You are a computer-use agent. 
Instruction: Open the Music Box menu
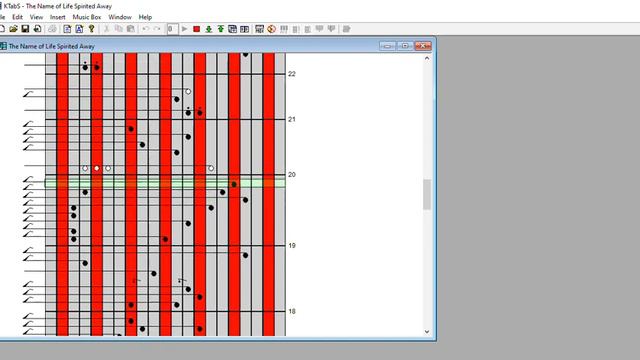click(x=87, y=17)
